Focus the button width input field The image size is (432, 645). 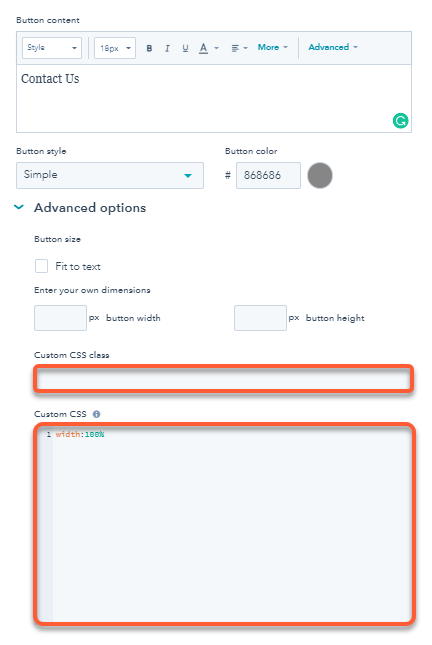click(x=60, y=318)
